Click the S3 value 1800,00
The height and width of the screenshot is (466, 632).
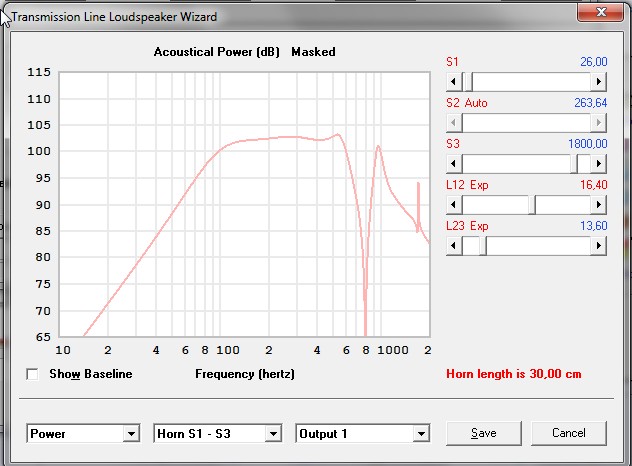(x=588, y=144)
